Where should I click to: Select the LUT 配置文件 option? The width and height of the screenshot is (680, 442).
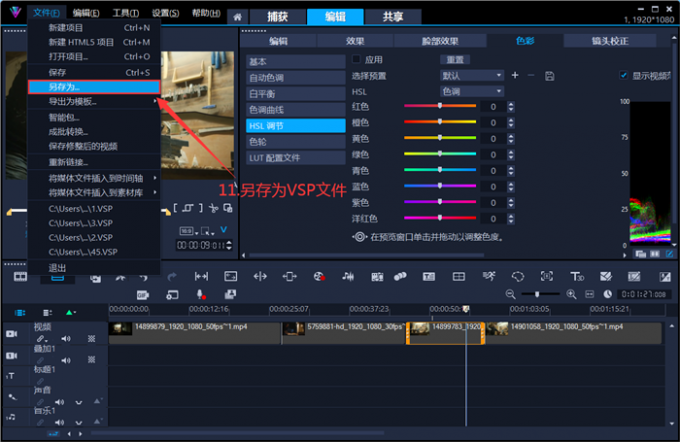296,158
